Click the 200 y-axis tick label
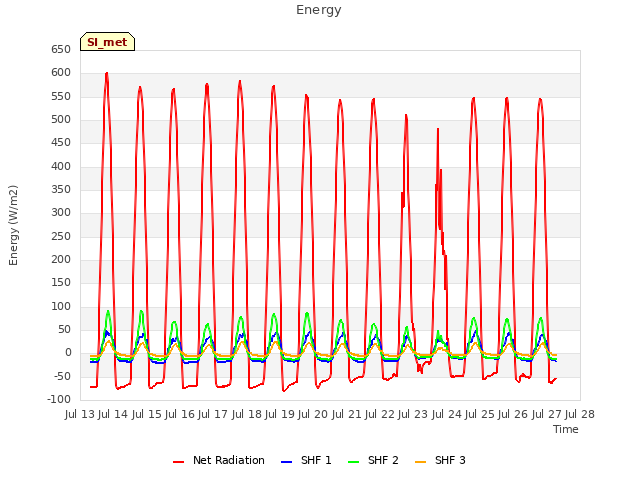 (61, 260)
